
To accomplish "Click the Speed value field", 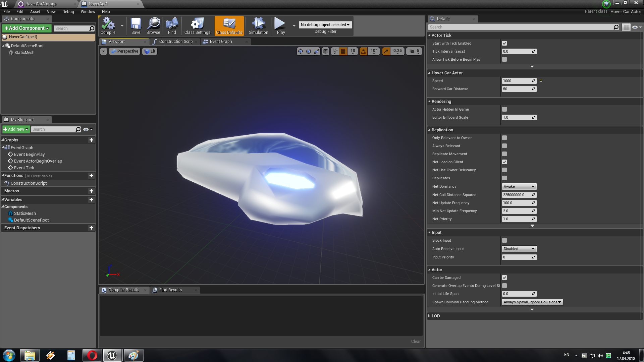I will coord(517,81).
